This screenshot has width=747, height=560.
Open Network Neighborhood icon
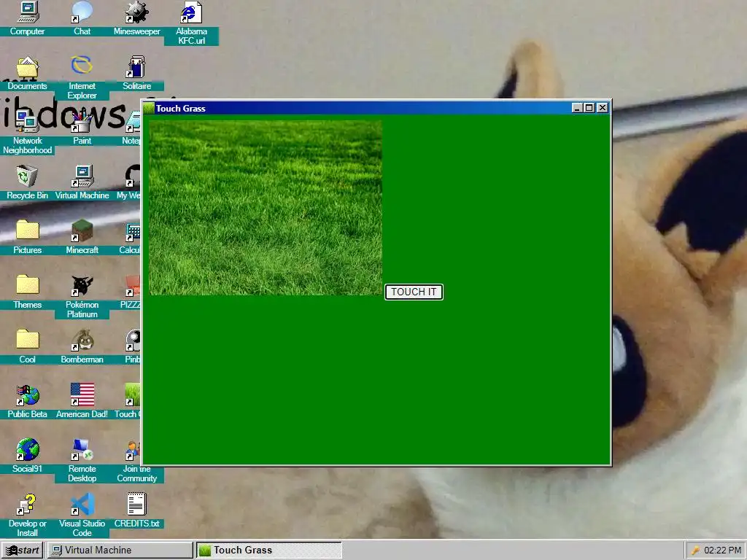click(27, 132)
